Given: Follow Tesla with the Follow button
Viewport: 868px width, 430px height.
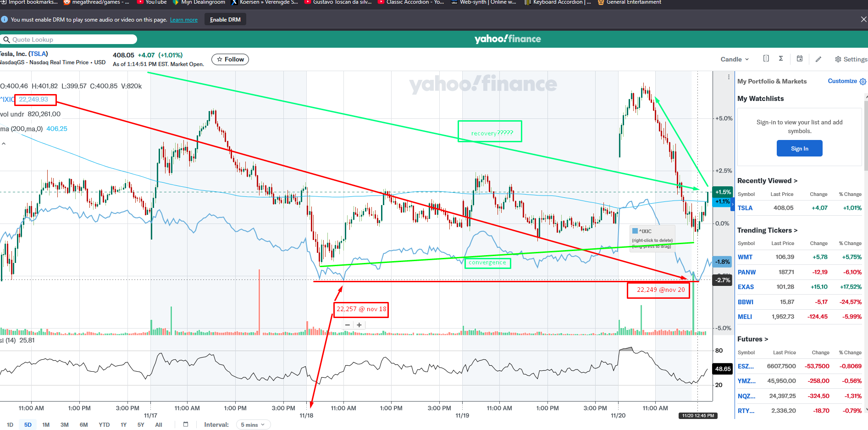Looking at the screenshot, I should 230,59.
